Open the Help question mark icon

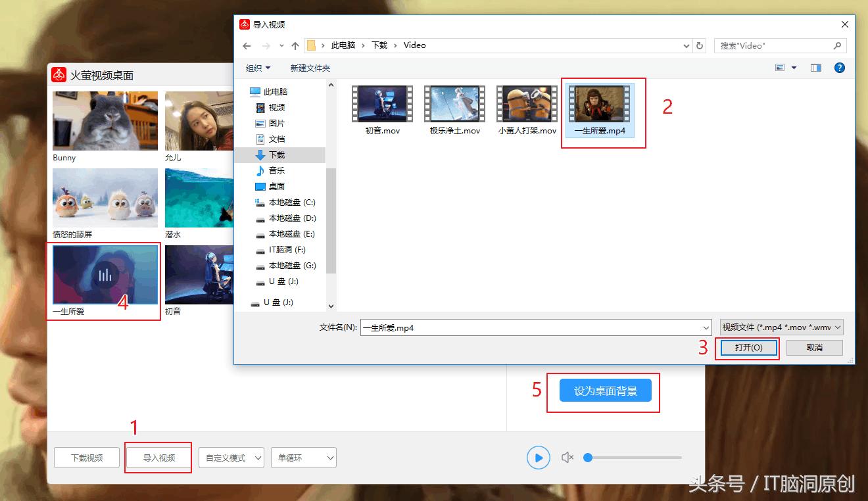click(840, 67)
